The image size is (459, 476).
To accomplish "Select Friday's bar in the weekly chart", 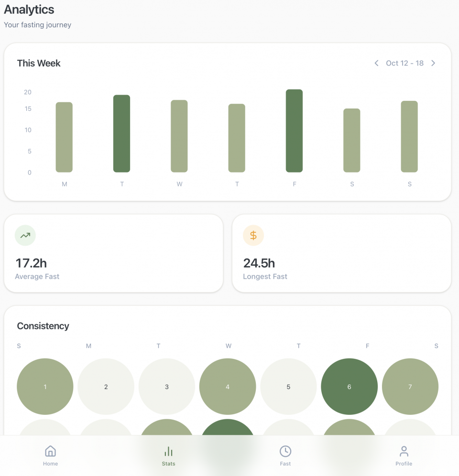I will click(294, 130).
